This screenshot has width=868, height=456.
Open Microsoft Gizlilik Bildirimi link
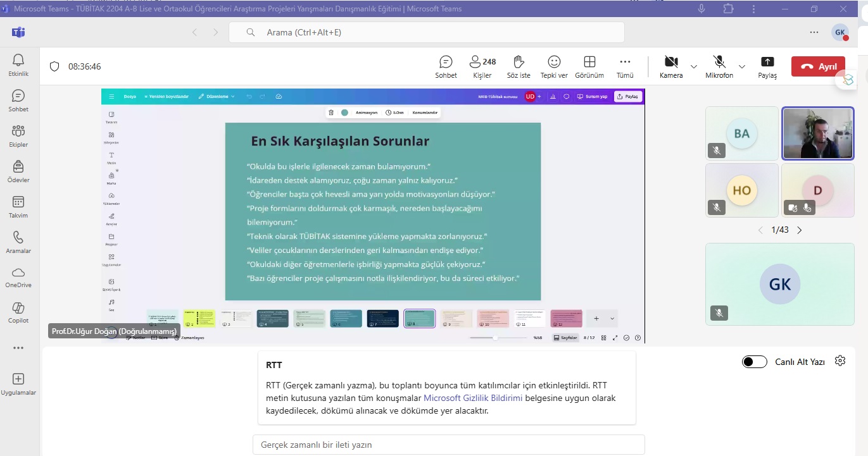[473, 398]
